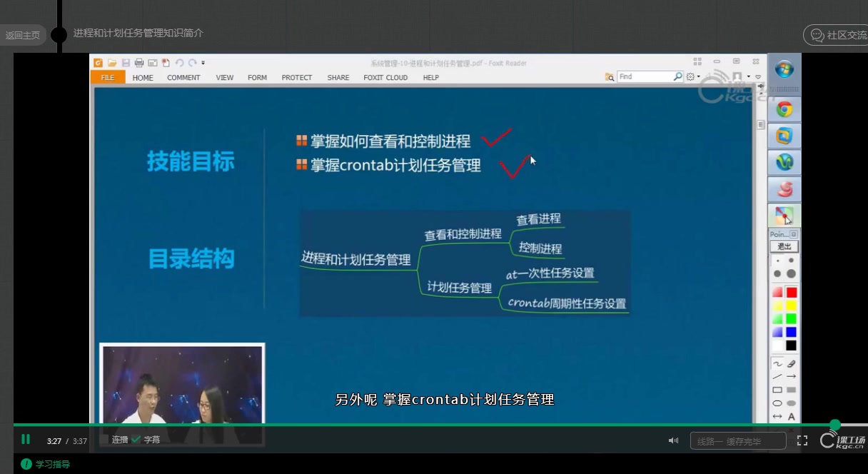Select the pen drawing tool in Pointofix
Viewport: 868px width, 474px height.
pyautogui.click(x=777, y=363)
